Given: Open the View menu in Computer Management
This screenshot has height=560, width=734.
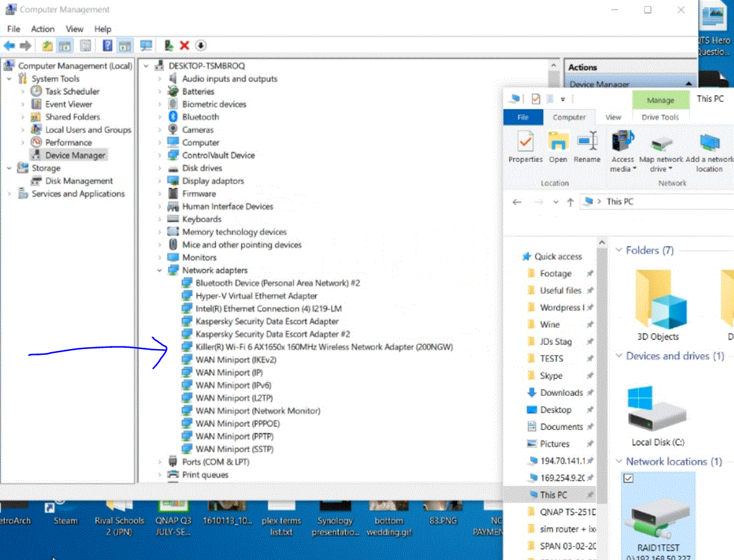Looking at the screenshot, I should [74, 29].
